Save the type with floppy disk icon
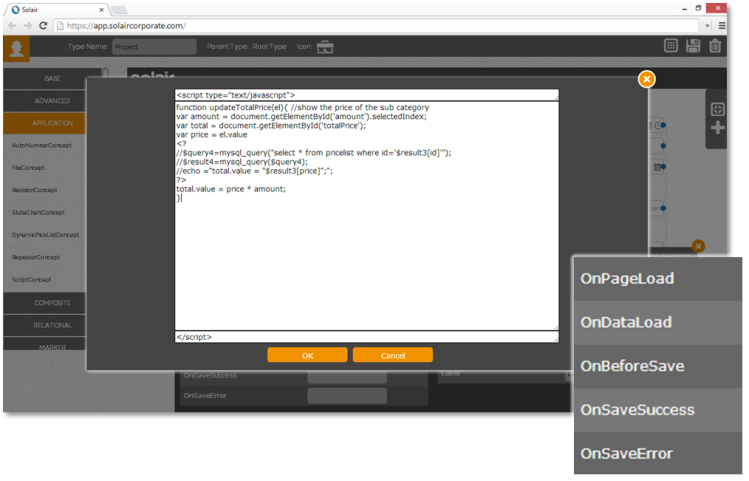 point(693,46)
